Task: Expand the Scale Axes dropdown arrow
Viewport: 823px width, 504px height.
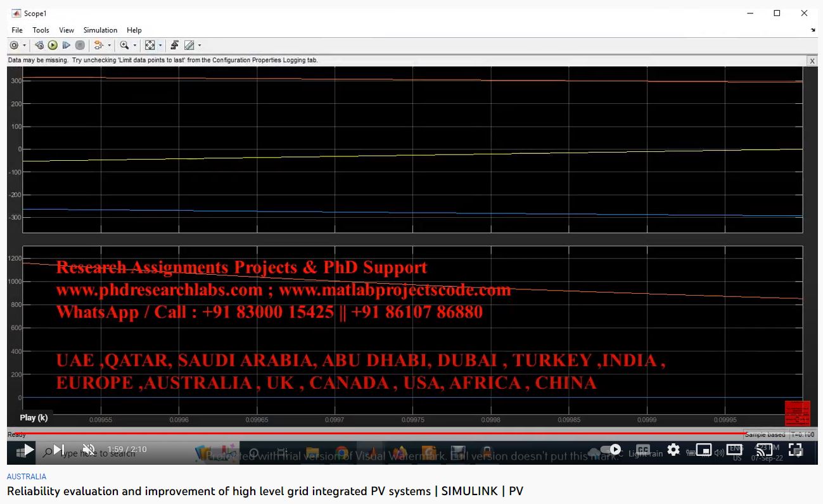Action: pyautogui.click(x=160, y=46)
